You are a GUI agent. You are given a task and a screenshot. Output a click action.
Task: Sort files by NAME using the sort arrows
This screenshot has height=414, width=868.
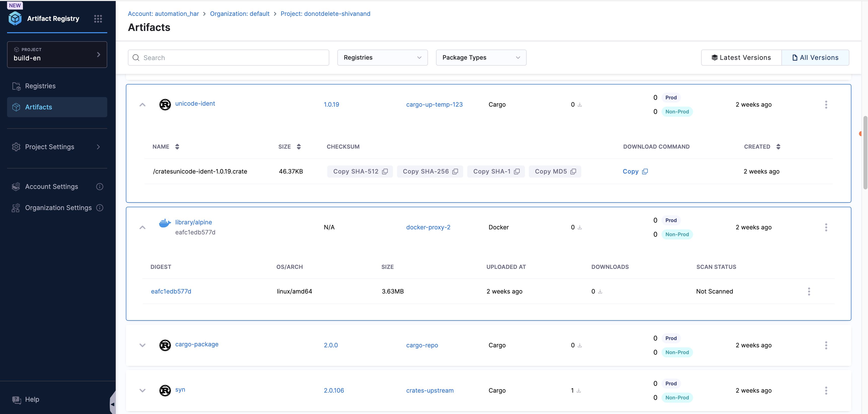[x=177, y=146]
